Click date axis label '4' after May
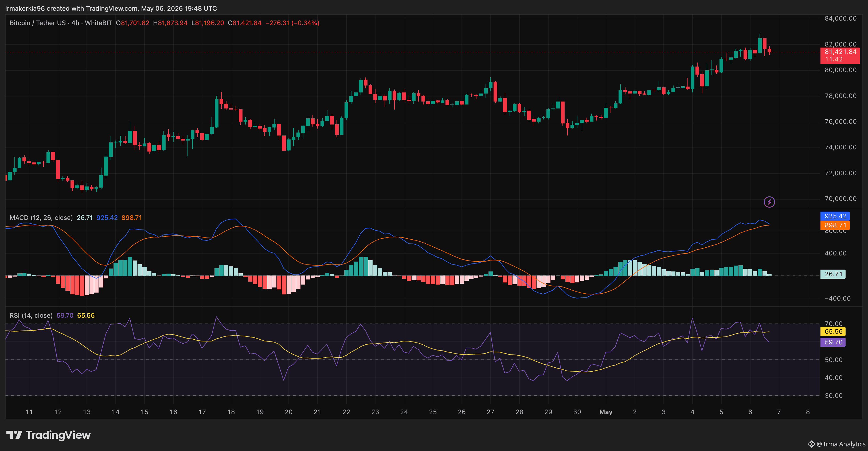The image size is (868, 451). [693, 412]
